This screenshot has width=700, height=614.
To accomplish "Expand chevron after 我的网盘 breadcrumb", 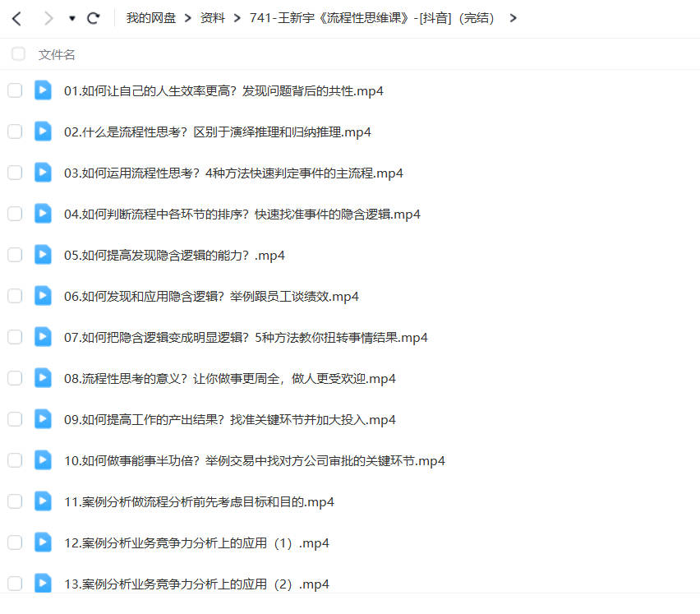I will coord(188,18).
